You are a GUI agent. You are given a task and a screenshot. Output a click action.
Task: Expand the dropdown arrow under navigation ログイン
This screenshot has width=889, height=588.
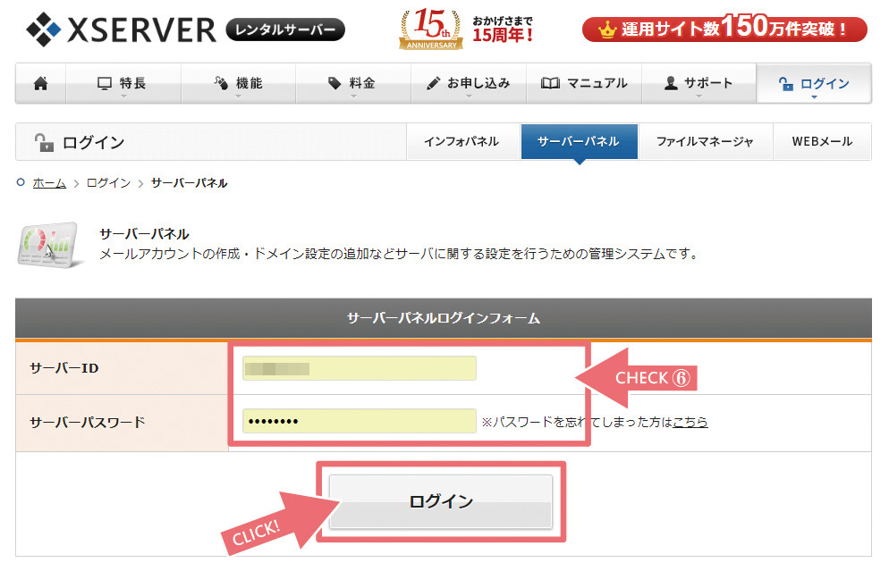click(814, 97)
